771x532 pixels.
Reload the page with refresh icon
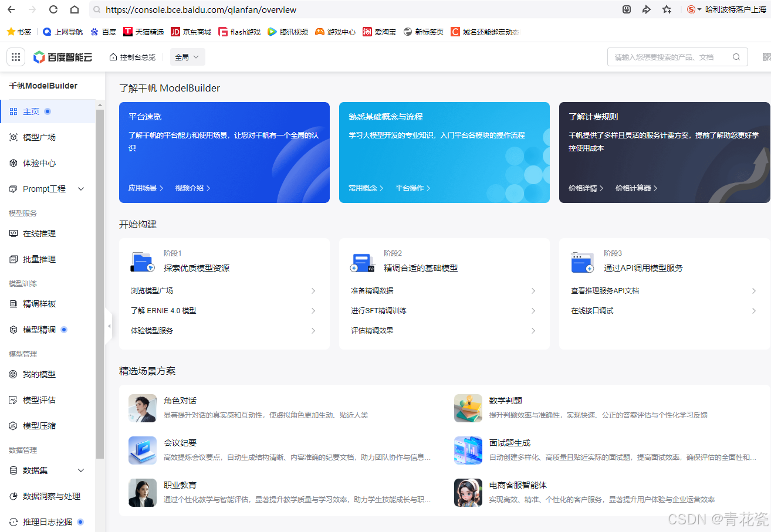[x=53, y=9]
